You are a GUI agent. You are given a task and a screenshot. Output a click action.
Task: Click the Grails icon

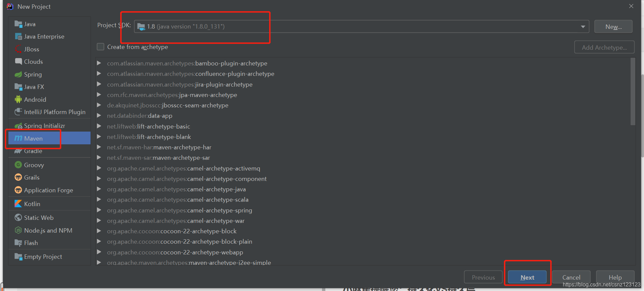point(18,178)
